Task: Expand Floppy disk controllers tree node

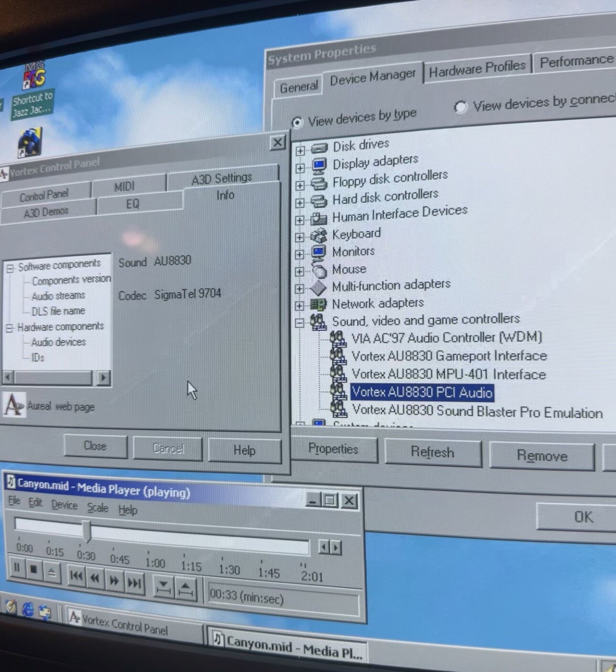Action: (x=300, y=185)
